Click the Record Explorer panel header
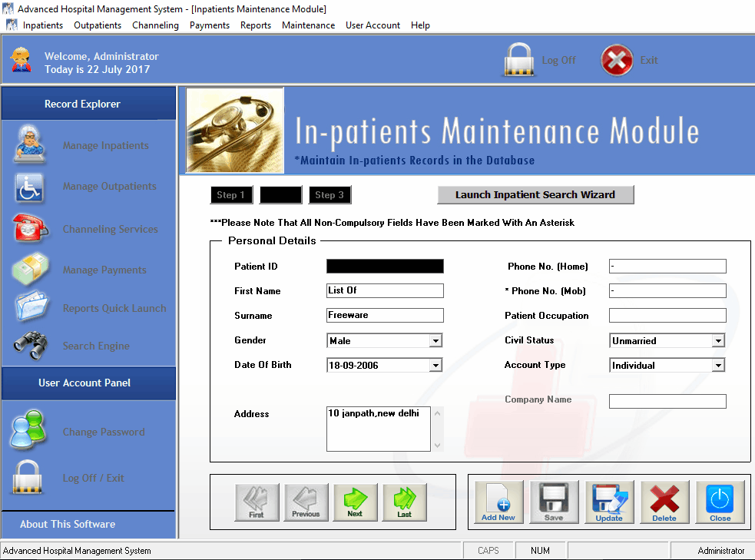This screenshot has width=755, height=560. tap(88, 104)
